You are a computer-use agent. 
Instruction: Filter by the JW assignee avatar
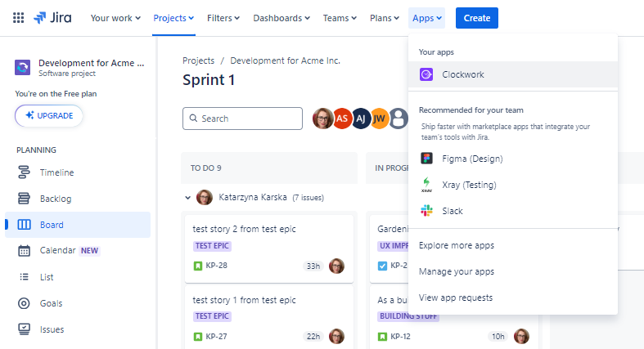pyautogui.click(x=380, y=119)
